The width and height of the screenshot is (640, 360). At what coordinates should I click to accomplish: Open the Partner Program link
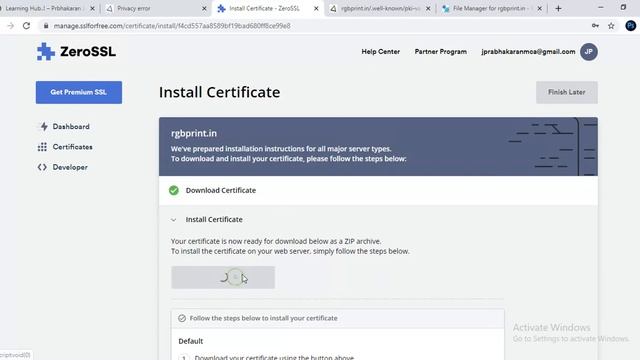(440, 52)
